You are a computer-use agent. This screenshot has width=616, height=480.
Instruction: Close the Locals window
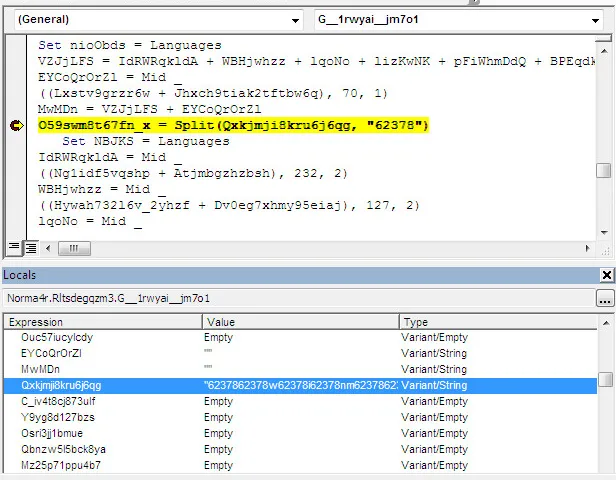(607, 275)
